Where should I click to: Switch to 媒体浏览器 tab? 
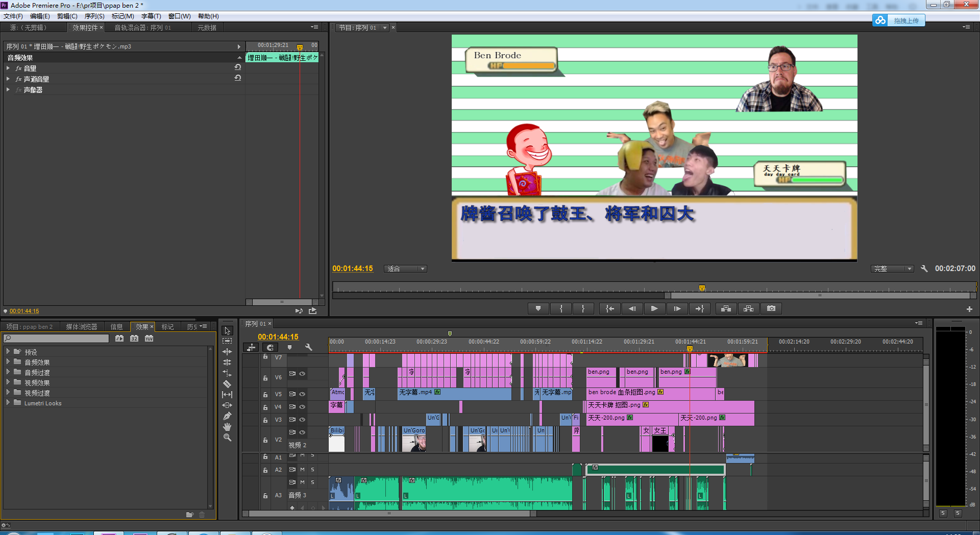82,327
